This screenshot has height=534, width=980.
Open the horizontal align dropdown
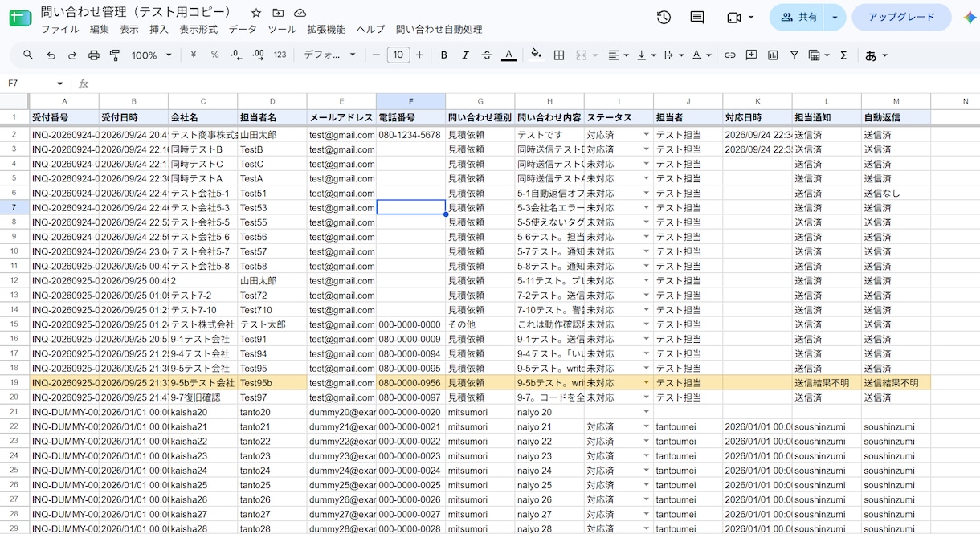(618, 55)
